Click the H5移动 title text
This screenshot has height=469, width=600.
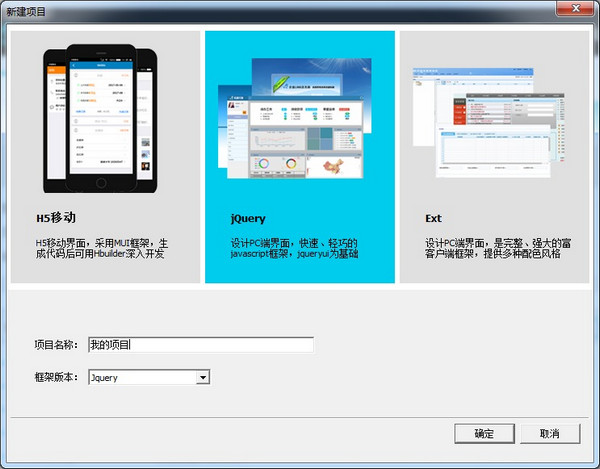point(56,218)
